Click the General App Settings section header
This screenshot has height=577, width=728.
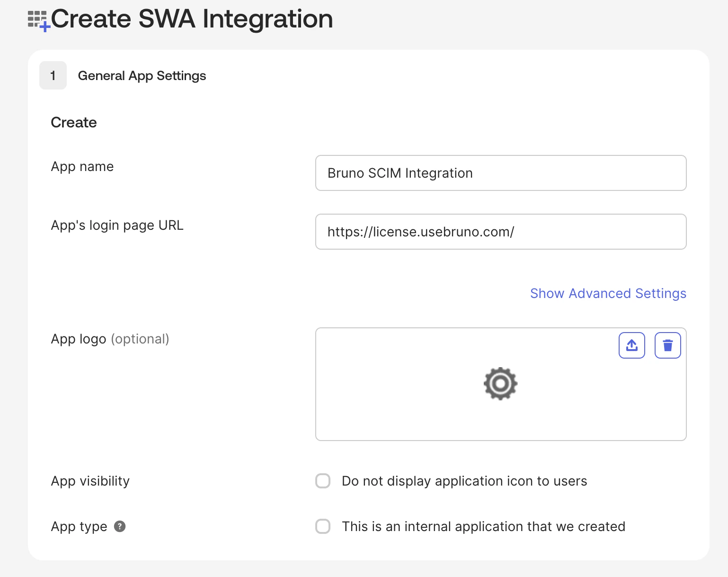coord(142,75)
